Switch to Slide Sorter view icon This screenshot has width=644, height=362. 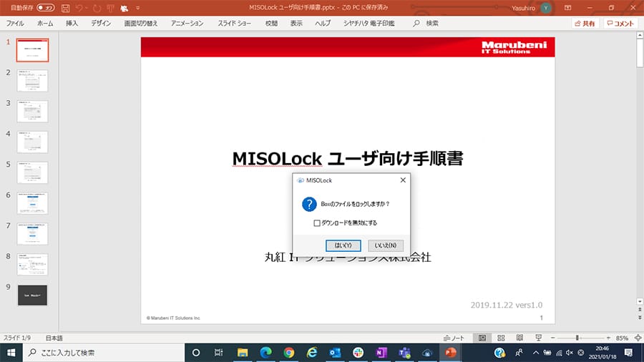501,338
